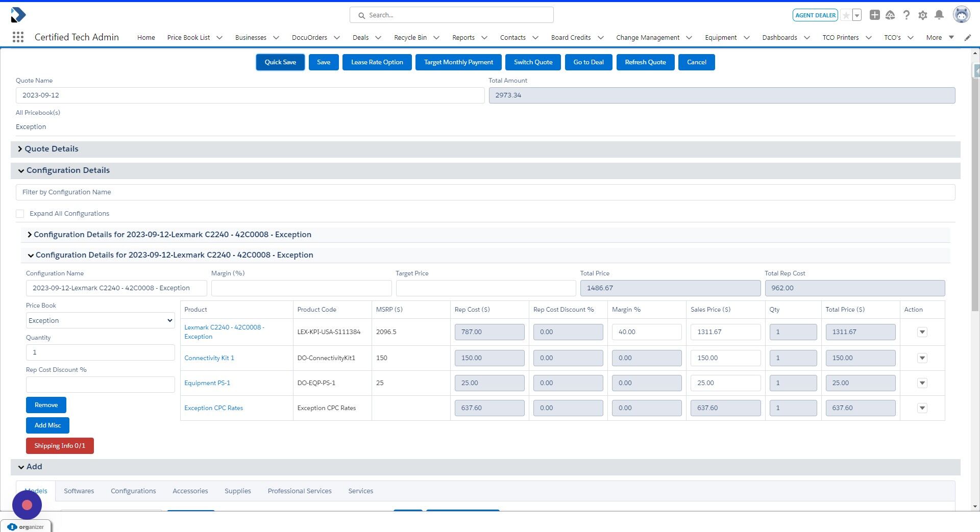This screenshot has height=532, width=980.
Task: Enable Expand All Configurations checkbox
Action: click(x=20, y=213)
